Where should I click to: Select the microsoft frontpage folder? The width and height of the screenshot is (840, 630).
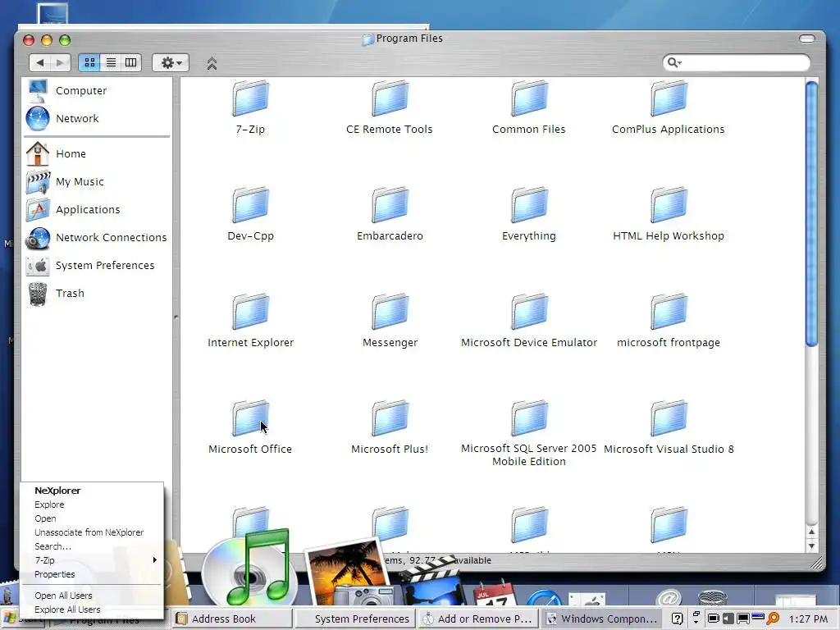pyautogui.click(x=668, y=312)
